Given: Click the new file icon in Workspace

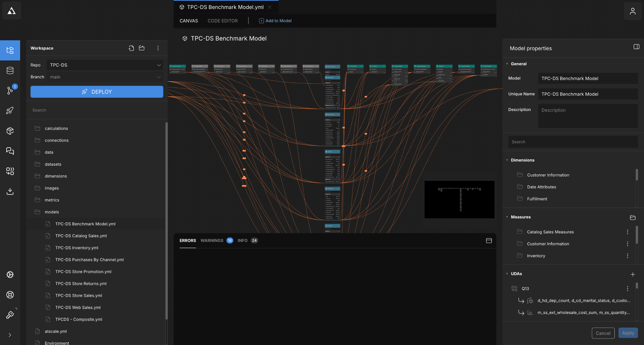Looking at the screenshot, I should 131,48.
